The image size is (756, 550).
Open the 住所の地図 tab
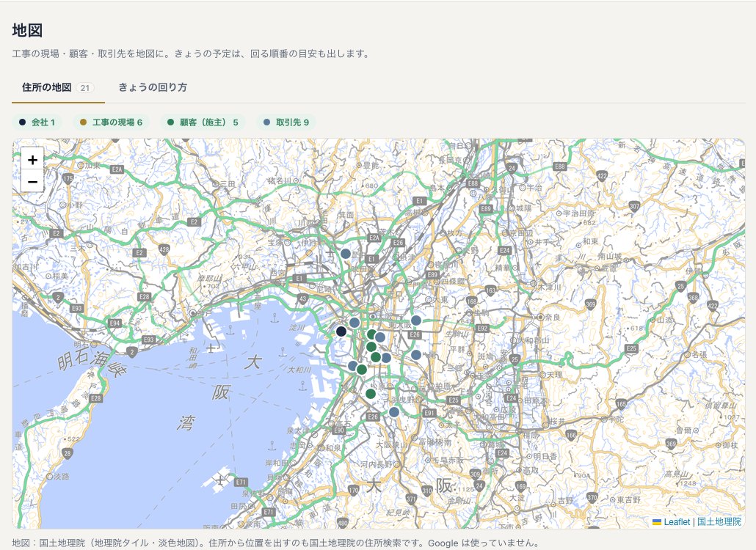[58, 88]
